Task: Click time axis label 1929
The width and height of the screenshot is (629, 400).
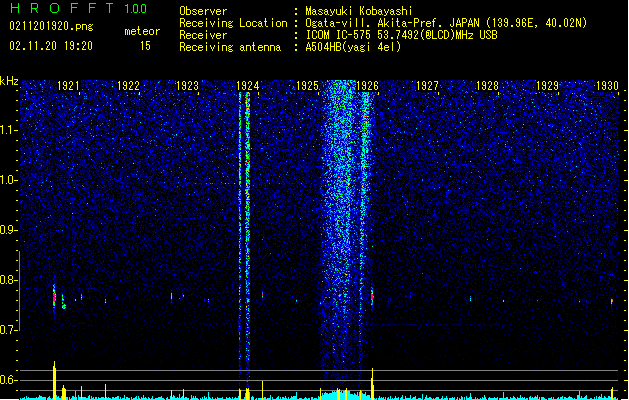Action: point(547,86)
